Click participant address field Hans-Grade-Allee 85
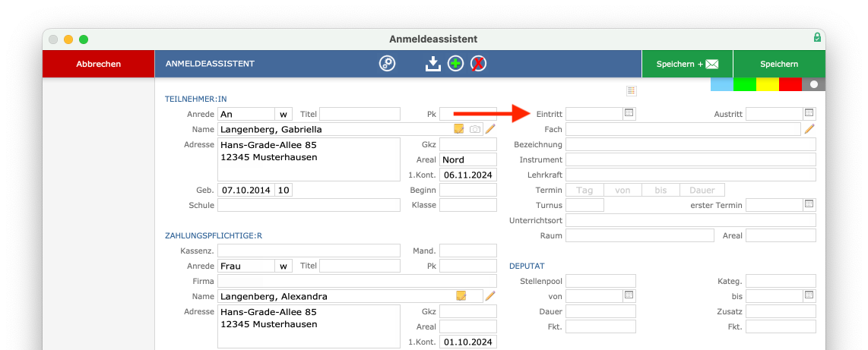 click(x=309, y=159)
